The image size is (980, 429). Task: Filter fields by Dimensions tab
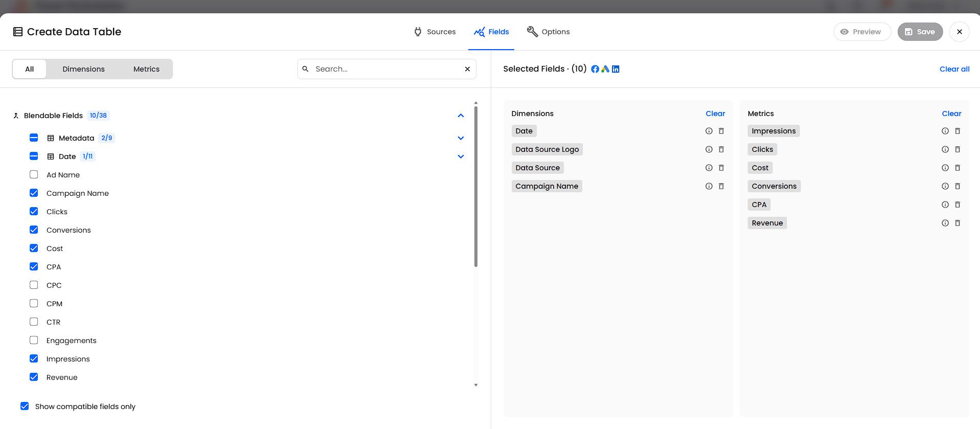(83, 69)
